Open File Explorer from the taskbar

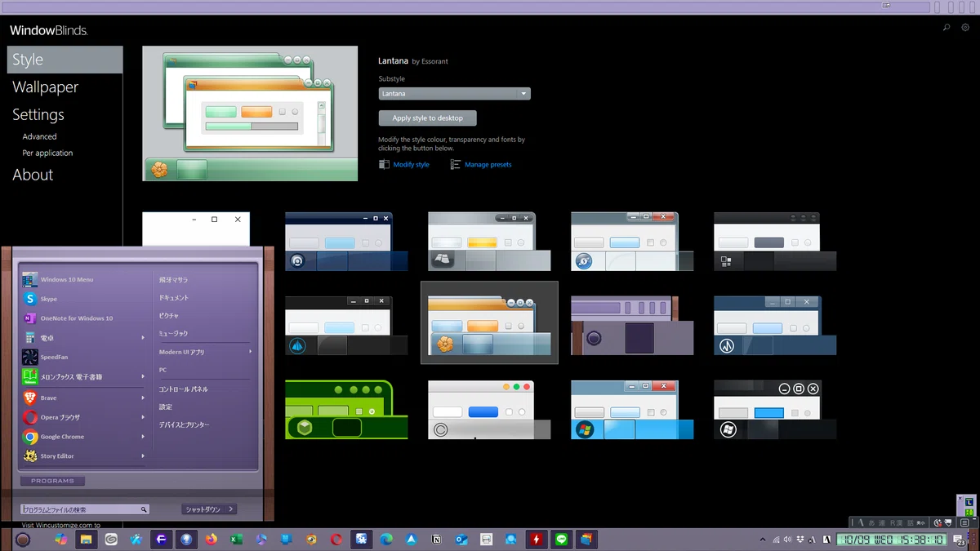(x=86, y=540)
